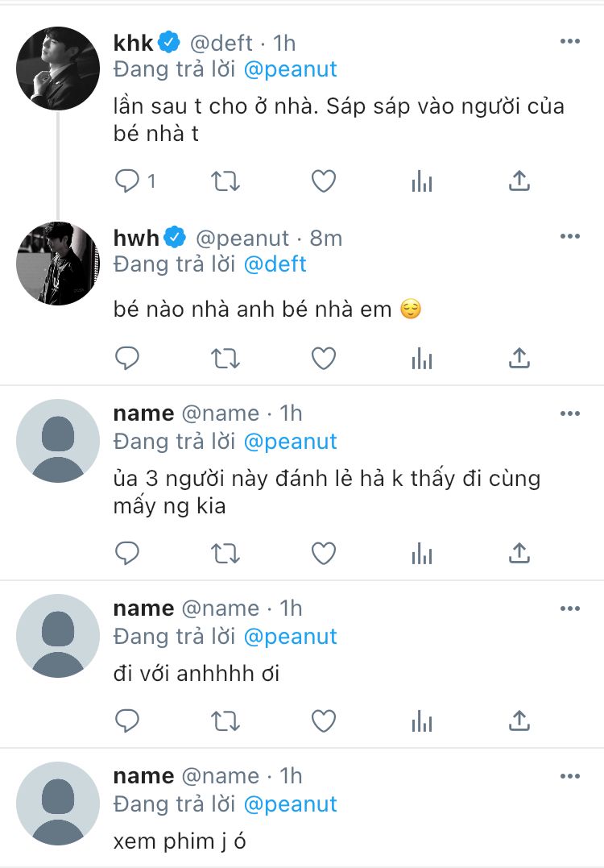This screenshot has height=868, width=604.
Task: View analytics for khk's tweet
Action: tap(421, 182)
